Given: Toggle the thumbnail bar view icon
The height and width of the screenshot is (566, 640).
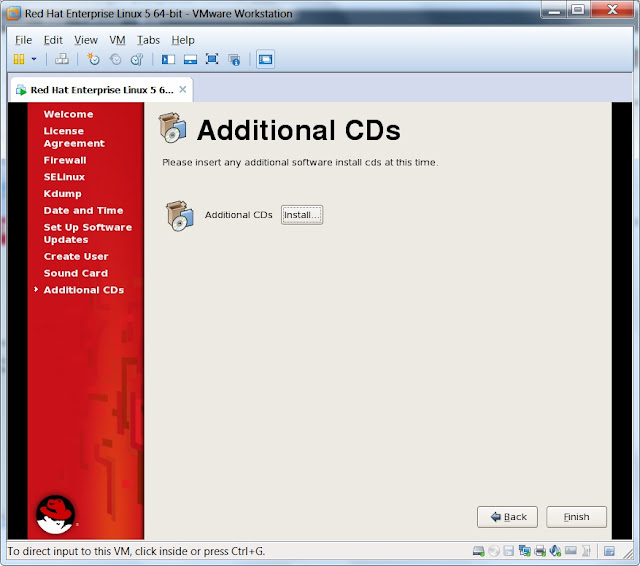Looking at the screenshot, I should [190, 60].
